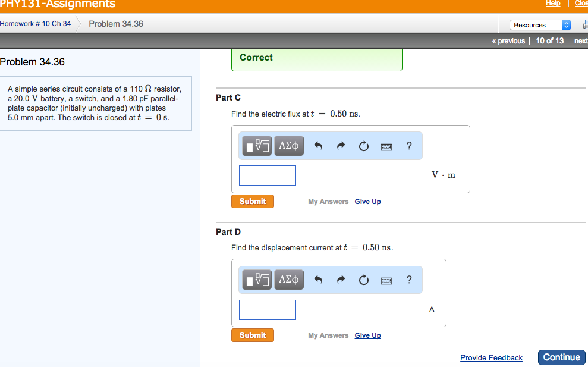588x367 pixels.
Task: Open the Resources dropdown
Action: coord(539,24)
